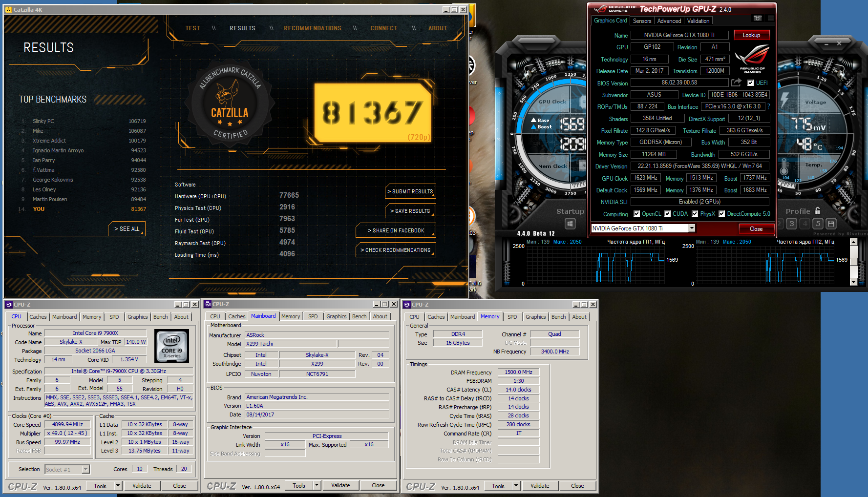The image size is (868, 497).
Task: Click SEE ALL under top benchmarks
Action: [127, 228]
